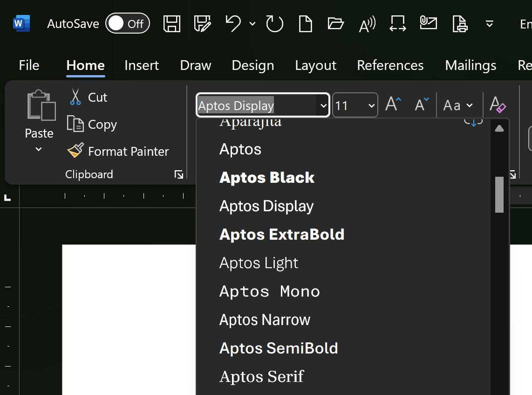Open the Change Case dropdown
The width and height of the screenshot is (532, 395).
(x=457, y=105)
